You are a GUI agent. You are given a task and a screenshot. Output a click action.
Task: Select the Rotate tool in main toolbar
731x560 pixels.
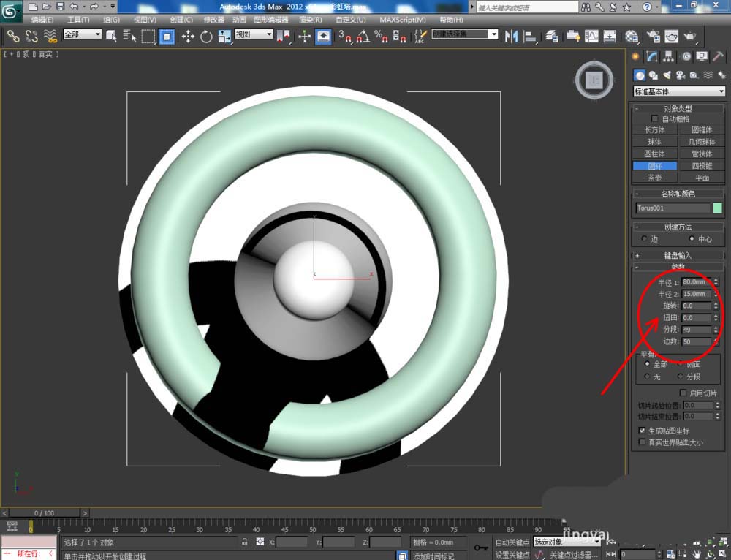[x=206, y=36]
